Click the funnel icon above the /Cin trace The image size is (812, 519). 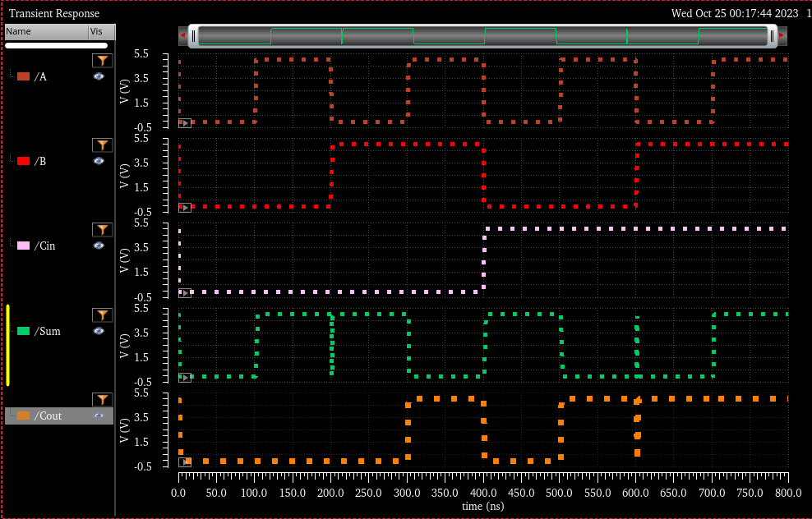pos(101,230)
